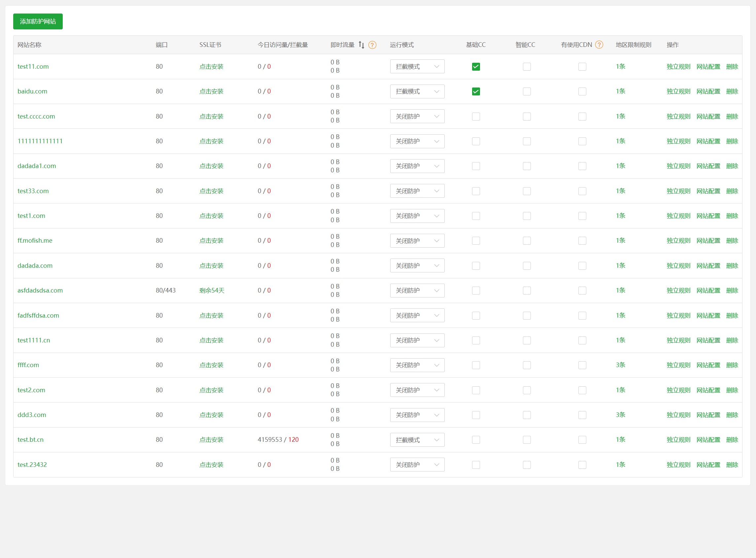This screenshot has width=756, height=558.
Task: Click 剩余54天 SSL certificate link
Action: pyautogui.click(x=212, y=291)
